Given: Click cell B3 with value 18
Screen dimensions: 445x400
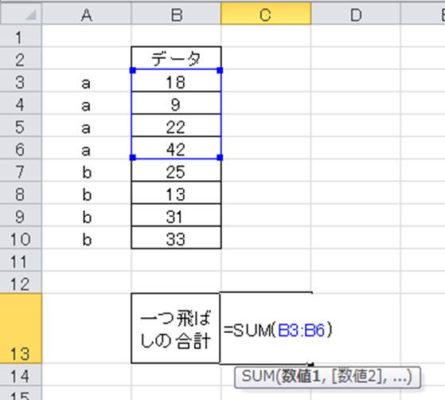Looking at the screenshot, I should click(x=176, y=81).
